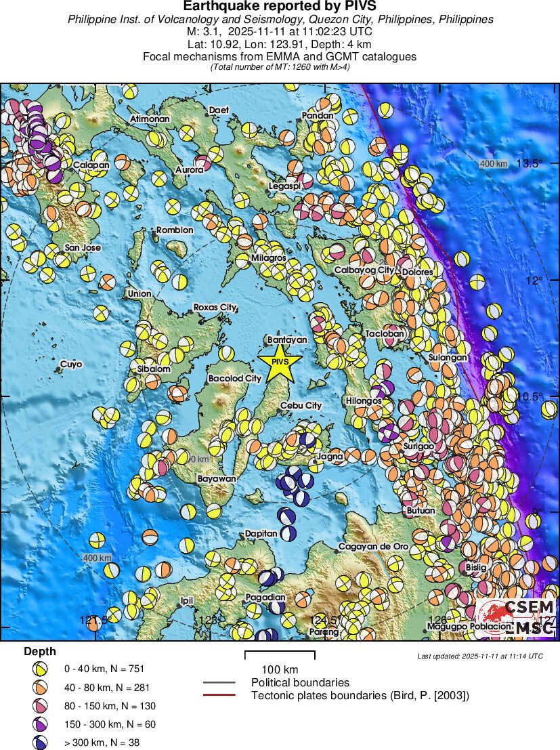Click the Depth legend heading
This screenshot has height=750, width=560.
coord(40,651)
